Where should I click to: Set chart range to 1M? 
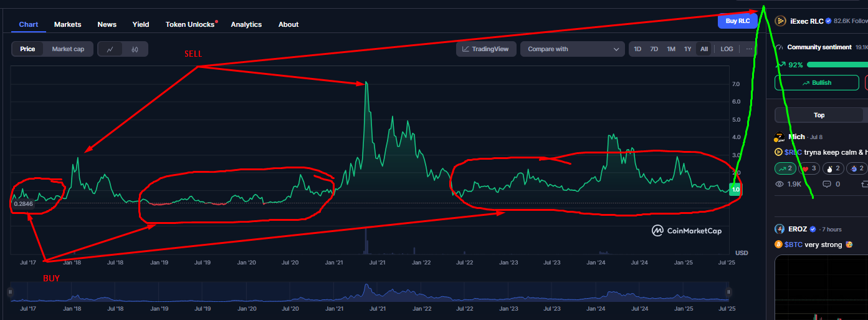click(x=670, y=49)
